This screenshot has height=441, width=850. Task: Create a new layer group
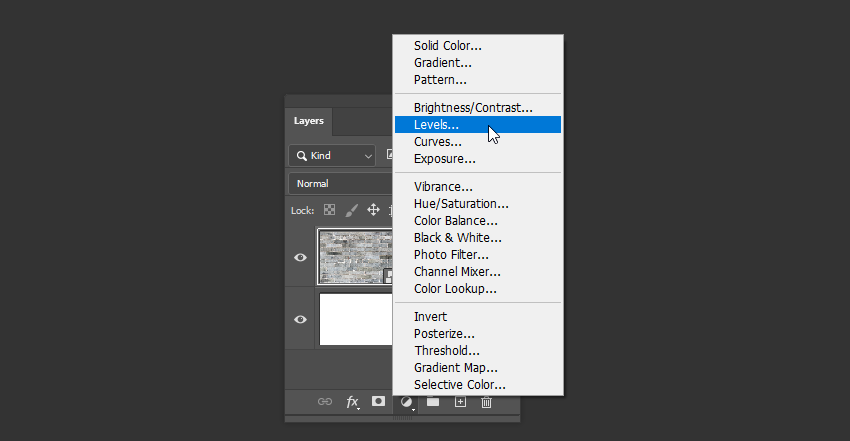click(433, 402)
